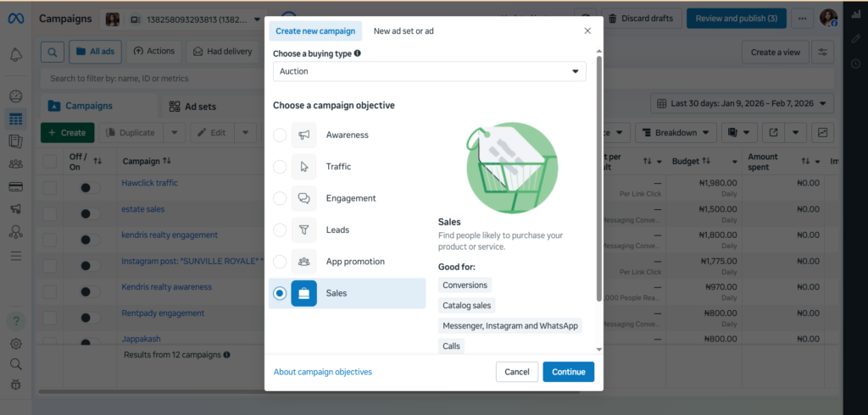
Task: Open the help question mark icon
Action: (x=16, y=321)
